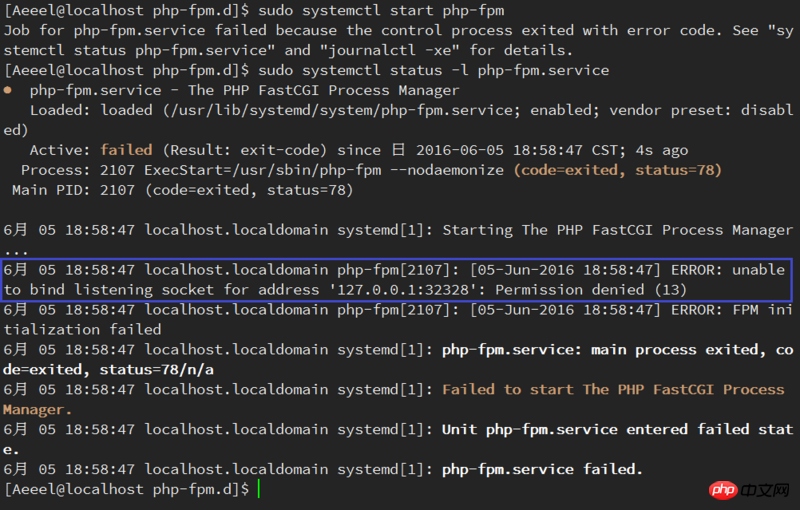Click 'ExecStart=/usr/sbin/php-fpm' in the Process line
The width and height of the screenshot is (800, 510).
(263, 170)
